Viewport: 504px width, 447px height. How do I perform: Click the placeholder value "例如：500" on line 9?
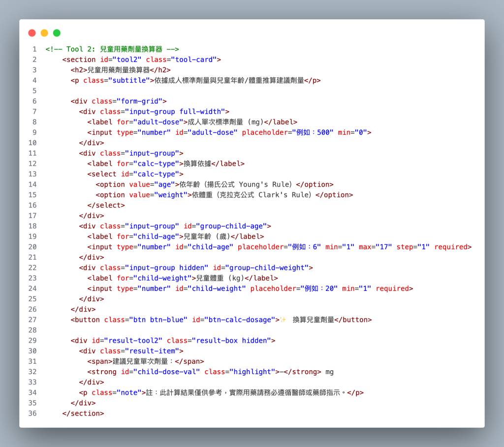click(x=313, y=132)
